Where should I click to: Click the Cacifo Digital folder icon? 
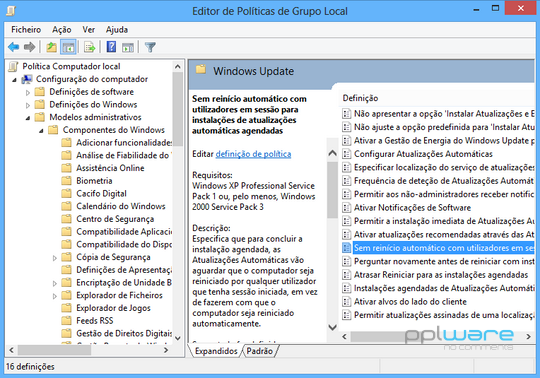click(x=66, y=193)
